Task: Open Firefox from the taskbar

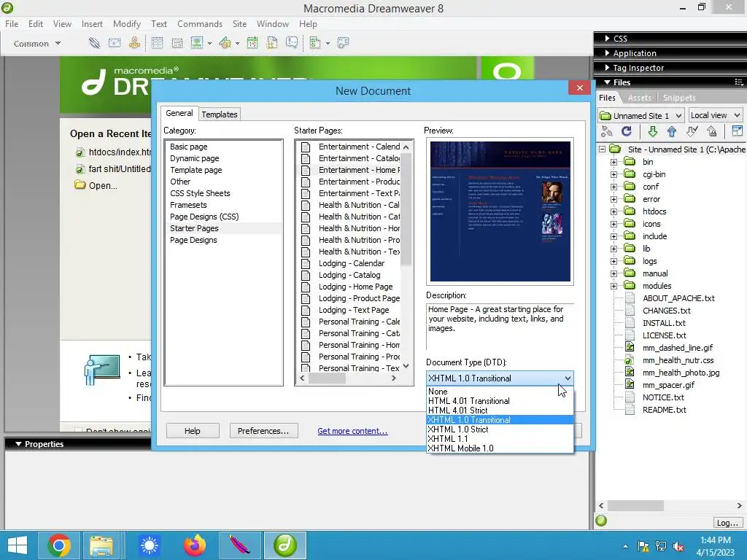Action: 194,545
